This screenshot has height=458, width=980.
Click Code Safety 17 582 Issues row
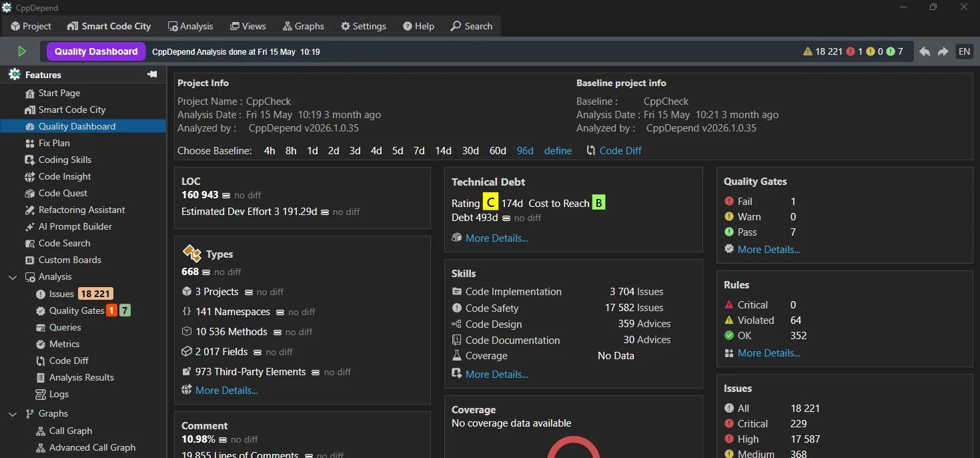pos(558,308)
